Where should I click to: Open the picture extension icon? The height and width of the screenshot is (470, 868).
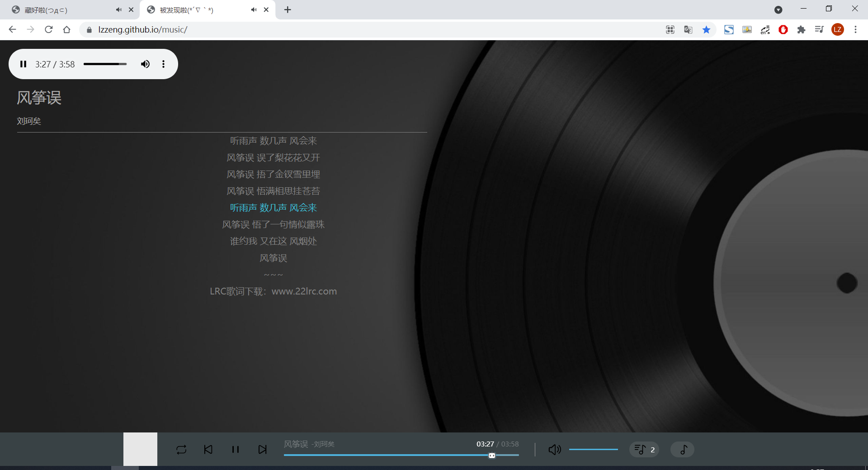(747, 29)
